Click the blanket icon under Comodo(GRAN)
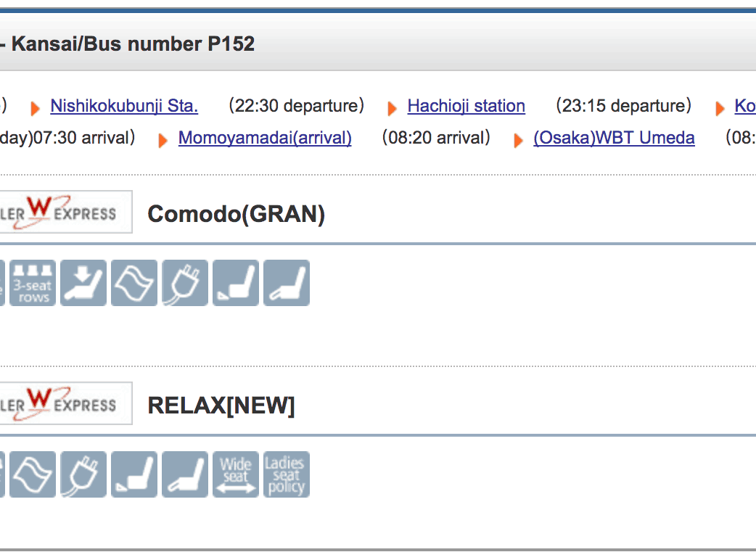The image size is (756, 560). click(x=134, y=283)
